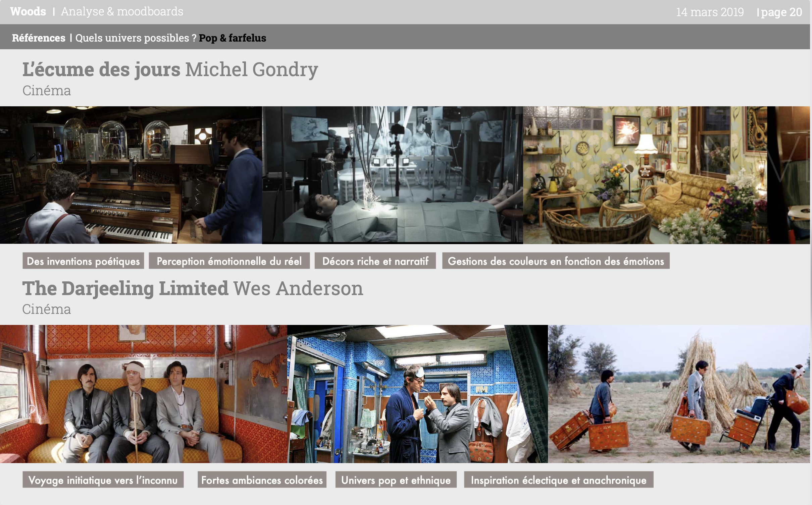Screen dimensions: 812x505
Task: Click the 'Woods' title in header
Action: tap(28, 11)
